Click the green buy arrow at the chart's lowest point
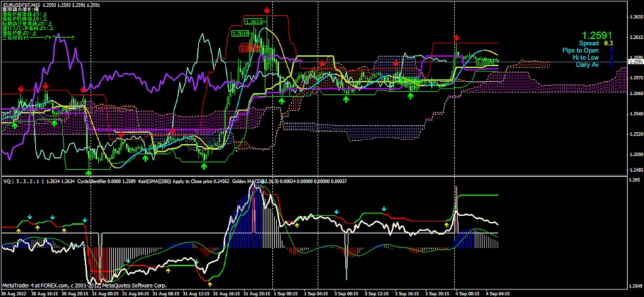The width and height of the screenshot is (644, 297). click(x=89, y=172)
